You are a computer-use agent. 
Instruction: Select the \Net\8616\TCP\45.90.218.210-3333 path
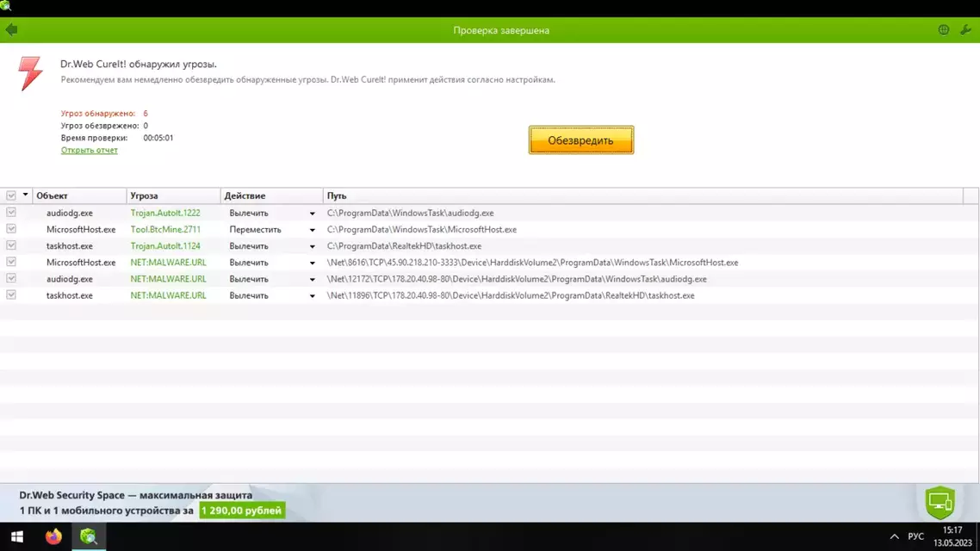[x=532, y=263]
